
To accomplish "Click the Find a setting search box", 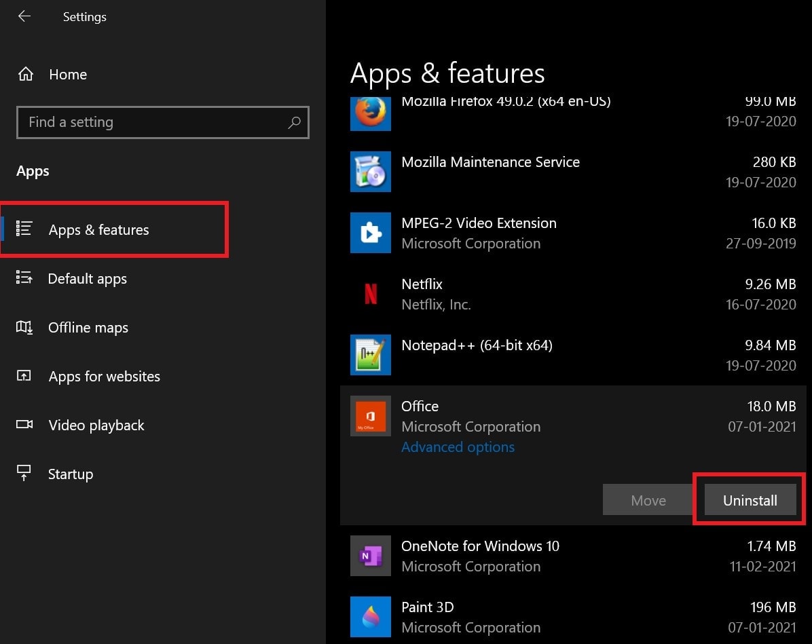I will (163, 122).
